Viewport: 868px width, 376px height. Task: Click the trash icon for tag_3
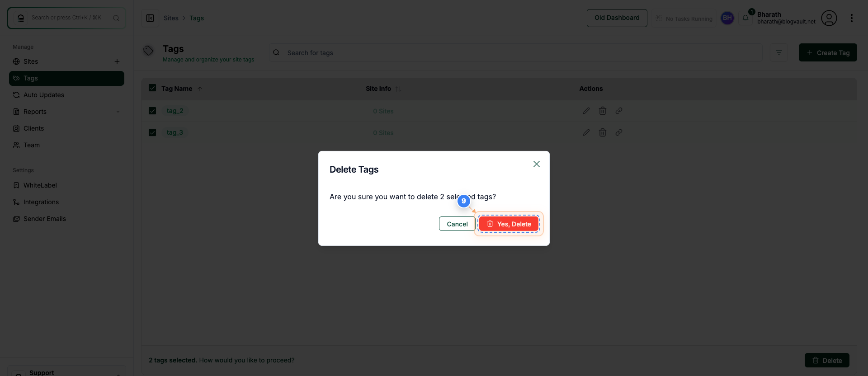click(x=603, y=132)
